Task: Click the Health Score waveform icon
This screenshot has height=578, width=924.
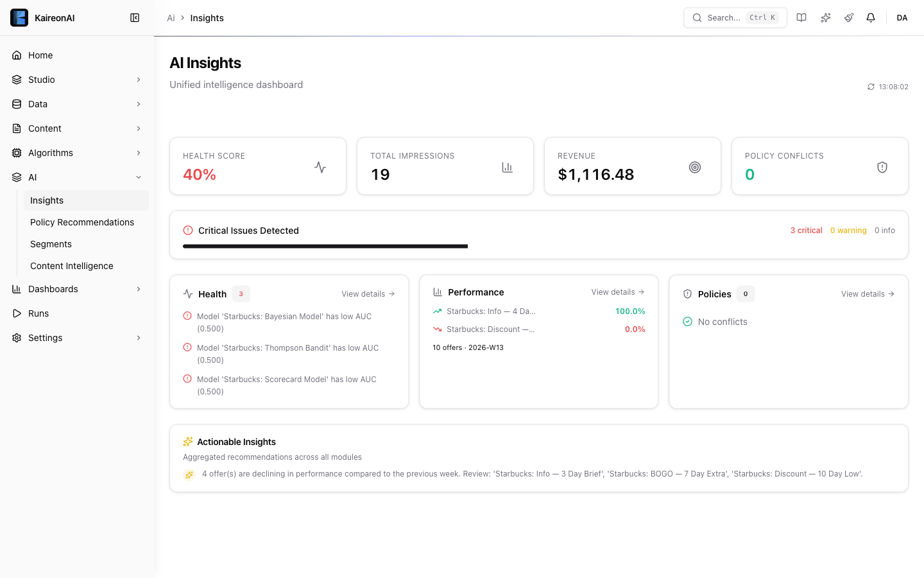Action: (x=320, y=166)
